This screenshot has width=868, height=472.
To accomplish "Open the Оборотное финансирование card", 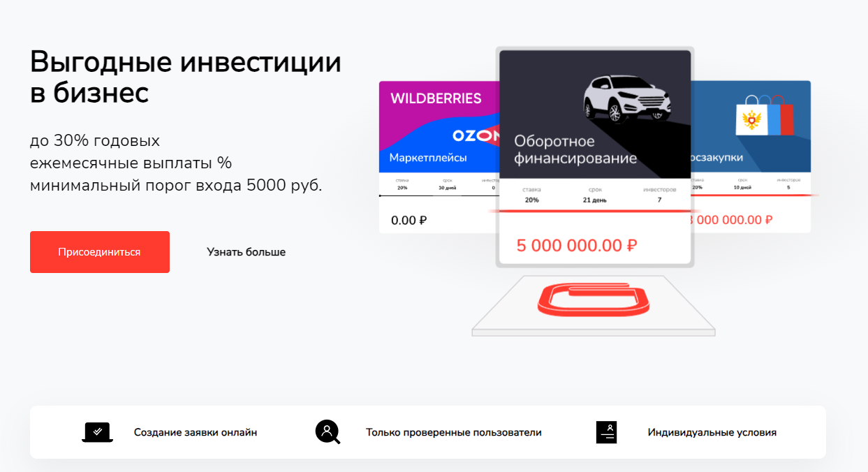I will (x=575, y=150).
